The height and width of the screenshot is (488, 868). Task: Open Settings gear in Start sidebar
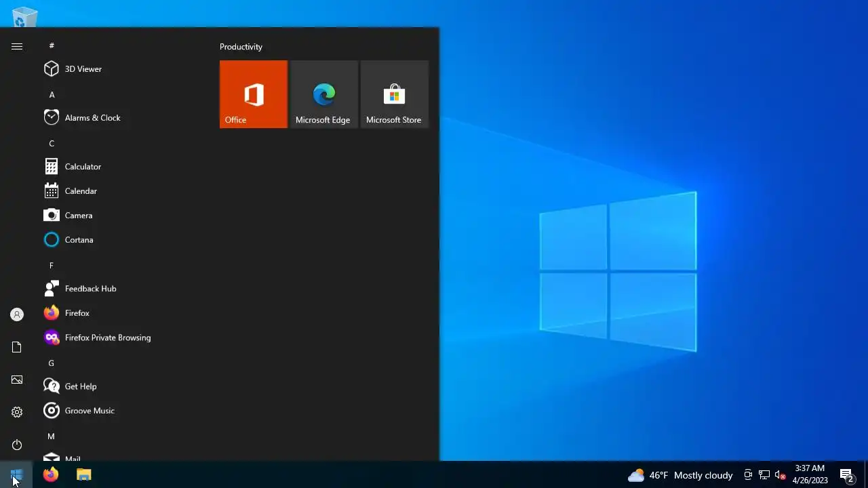point(17,412)
